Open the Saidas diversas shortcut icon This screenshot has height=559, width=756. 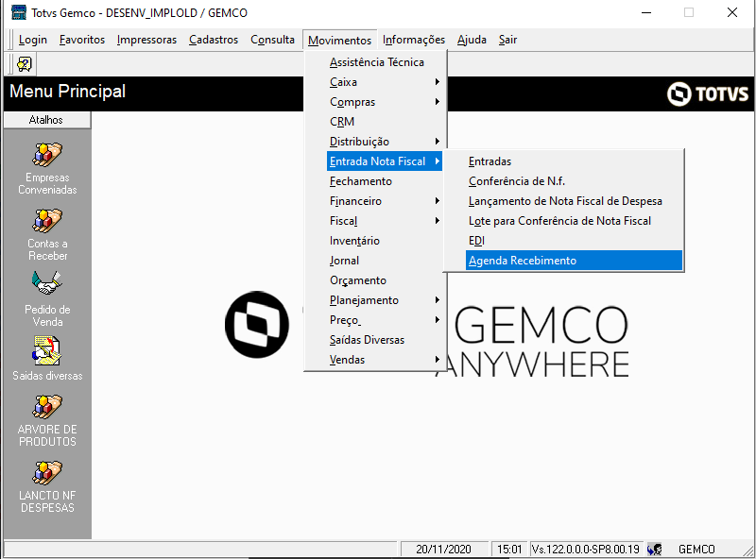coord(47,351)
